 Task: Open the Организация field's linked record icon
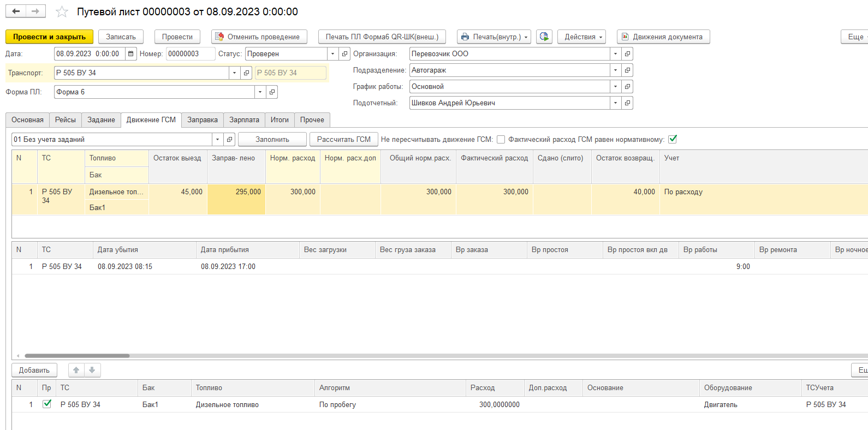[628, 54]
